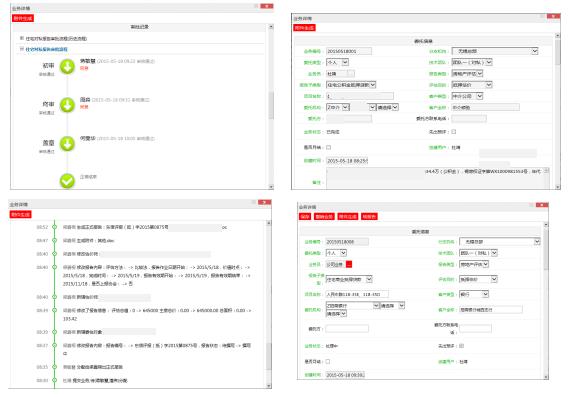Click the red 同意 opinion text under the 初审 reviewer
This screenshot has height=397, width=569.
point(84,68)
